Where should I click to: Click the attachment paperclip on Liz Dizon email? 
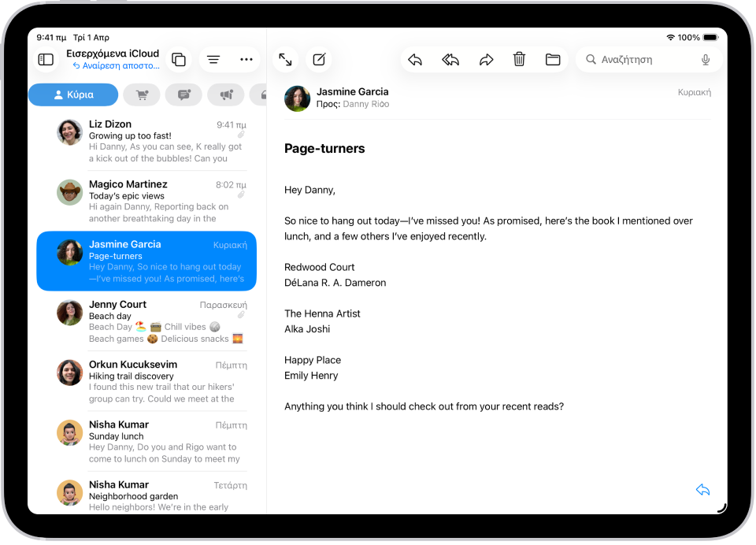[241, 135]
